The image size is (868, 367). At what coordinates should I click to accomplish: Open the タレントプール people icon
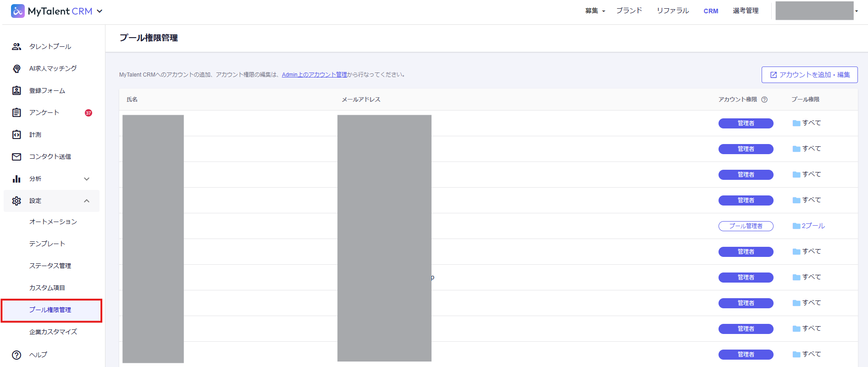(17, 46)
